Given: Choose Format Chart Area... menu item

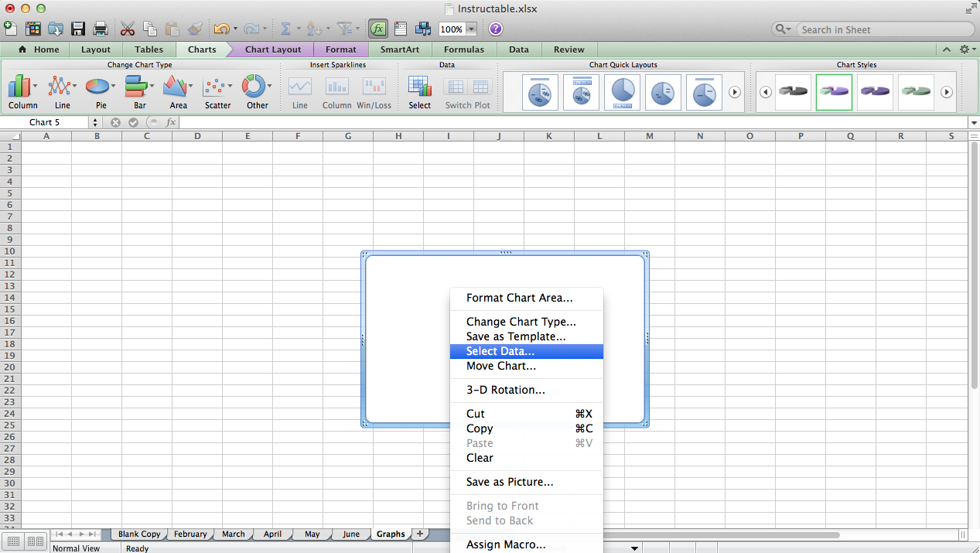Looking at the screenshot, I should tap(527, 298).
